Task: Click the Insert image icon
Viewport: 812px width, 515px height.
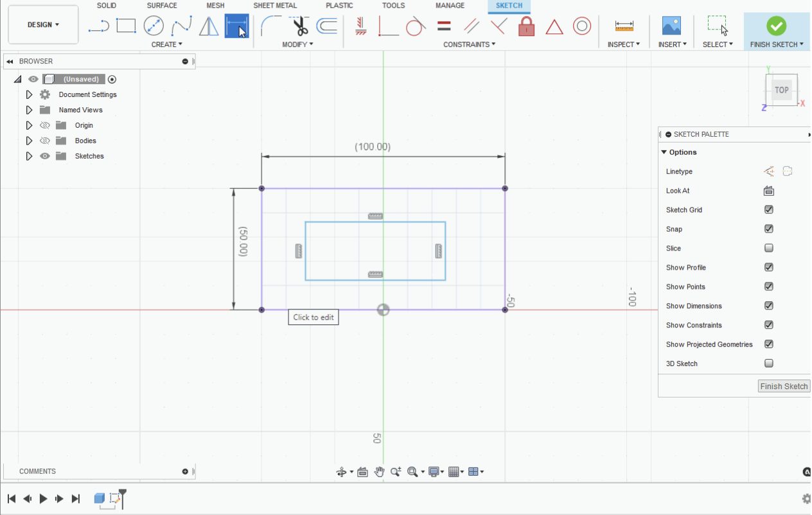Action: coord(671,26)
